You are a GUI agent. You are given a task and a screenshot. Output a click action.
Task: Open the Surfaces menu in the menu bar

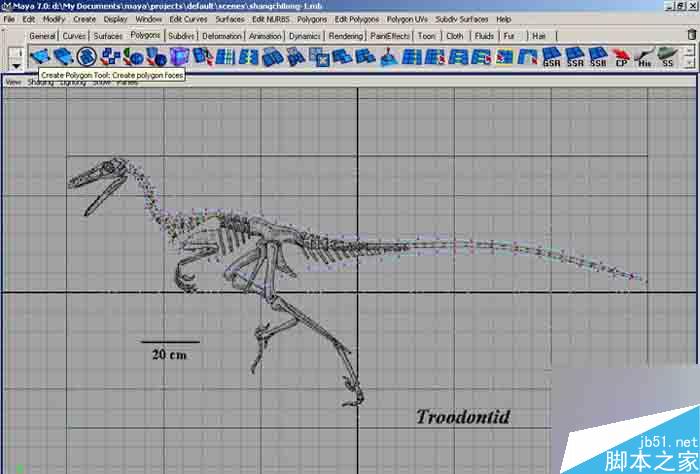230,19
